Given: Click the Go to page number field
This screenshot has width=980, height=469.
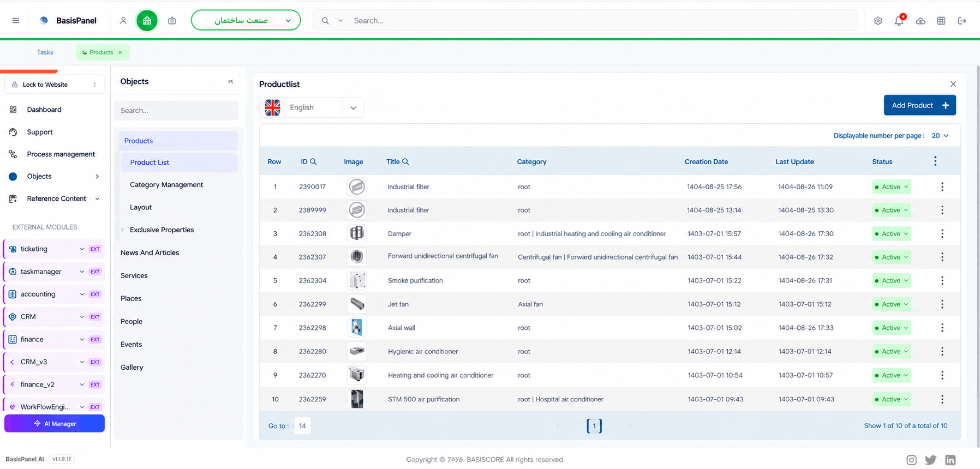Looking at the screenshot, I should [x=302, y=426].
